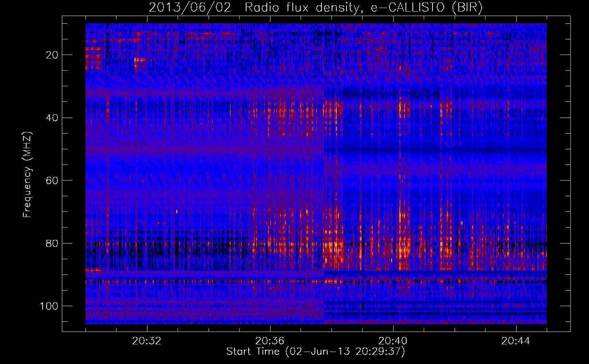This screenshot has width=589, height=364.
Task: Click the '20:32' time tick label
Action: [147, 341]
